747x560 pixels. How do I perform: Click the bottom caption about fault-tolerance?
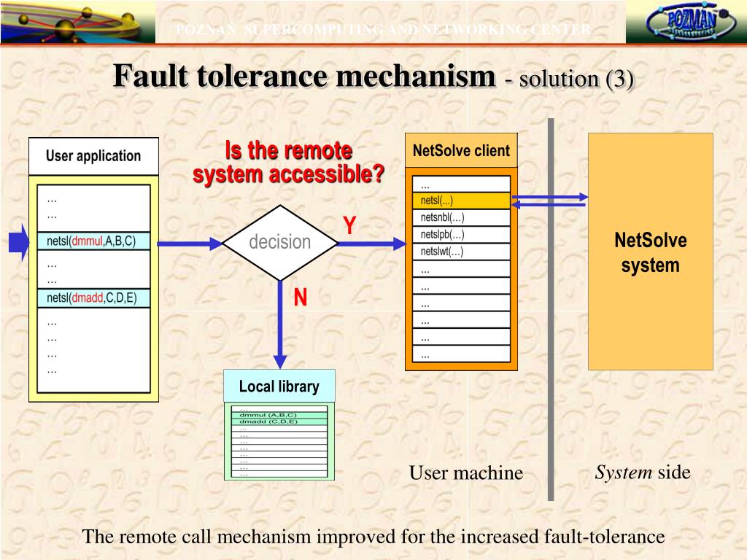coord(373,537)
